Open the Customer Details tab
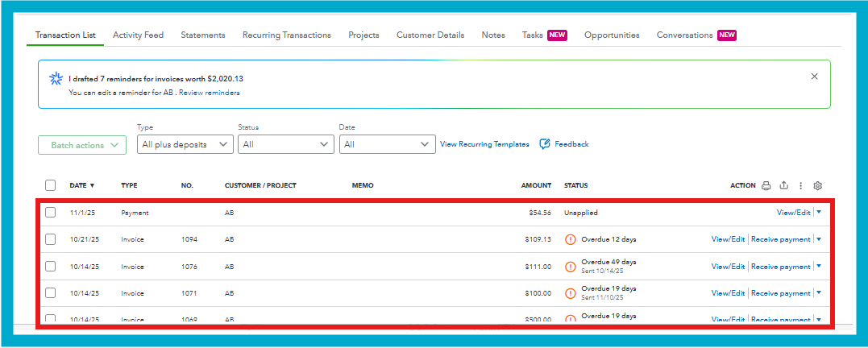 tap(430, 35)
